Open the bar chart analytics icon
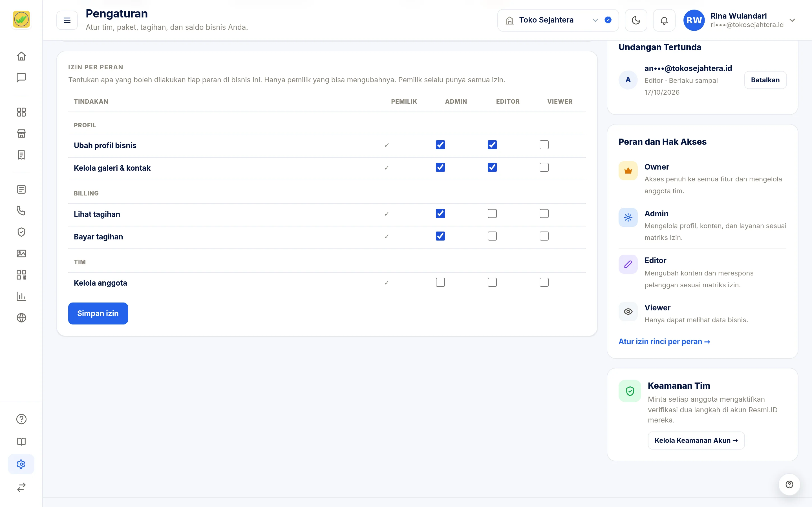812x507 pixels. [x=21, y=296]
